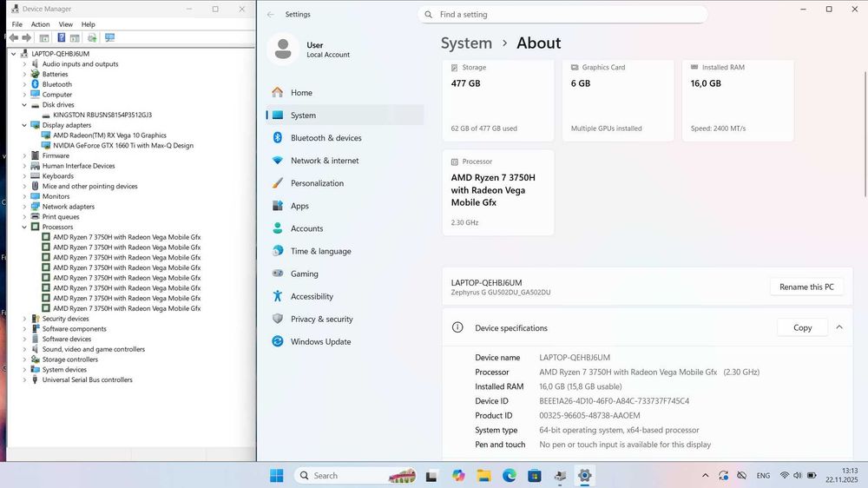Click the taskbar Search box
This screenshot has width=868, height=488.
pyautogui.click(x=356, y=475)
